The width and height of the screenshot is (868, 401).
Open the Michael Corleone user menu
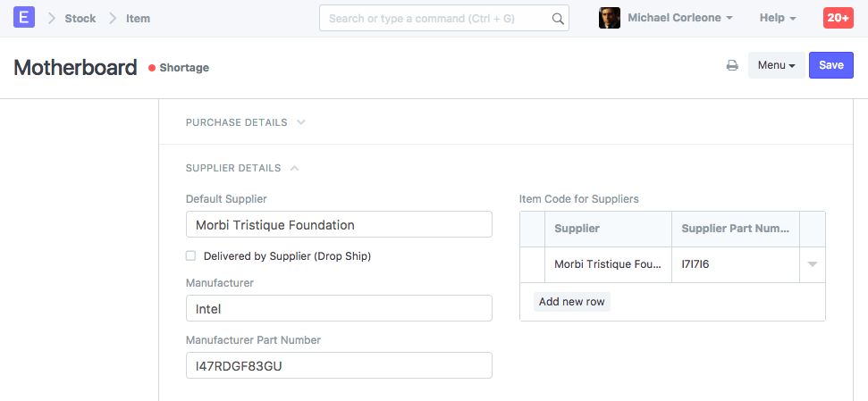click(x=680, y=18)
